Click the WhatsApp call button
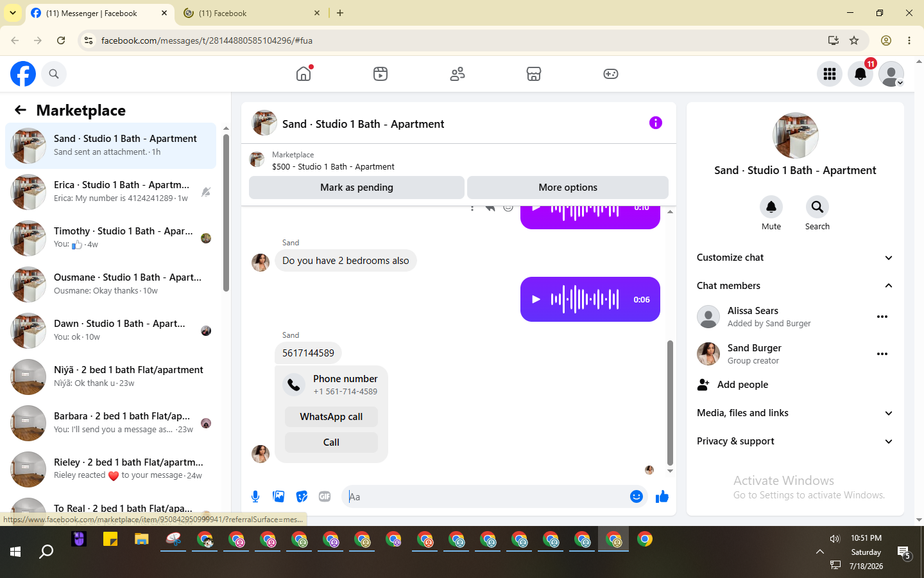 point(331,417)
